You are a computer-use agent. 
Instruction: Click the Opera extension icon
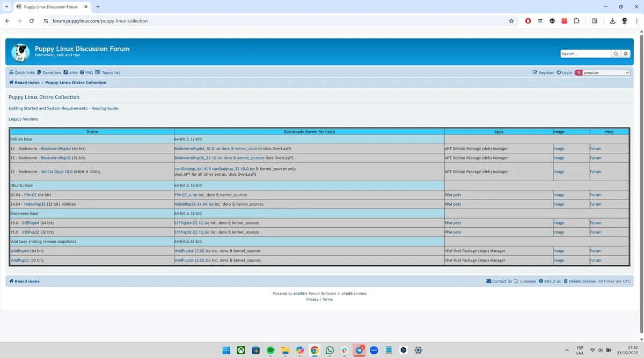(528, 21)
